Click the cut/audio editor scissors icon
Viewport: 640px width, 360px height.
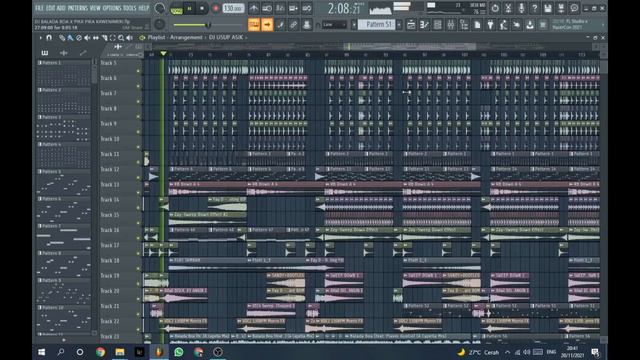pos(508,8)
